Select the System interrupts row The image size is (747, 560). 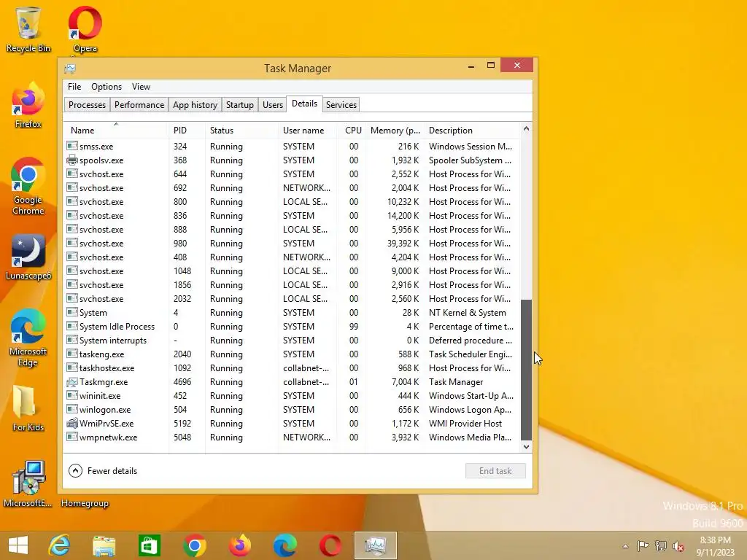292,340
